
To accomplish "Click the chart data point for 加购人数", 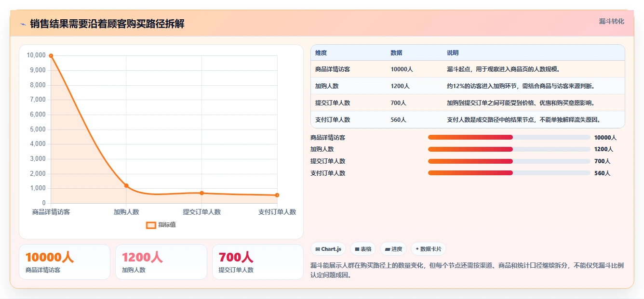I will pyautogui.click(x=126, y=185).
